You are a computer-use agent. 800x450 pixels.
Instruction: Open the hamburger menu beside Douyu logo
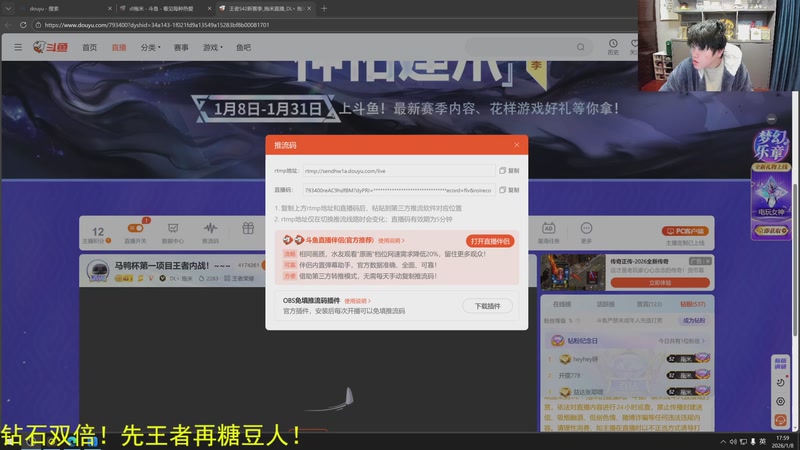tap(18, 47)
